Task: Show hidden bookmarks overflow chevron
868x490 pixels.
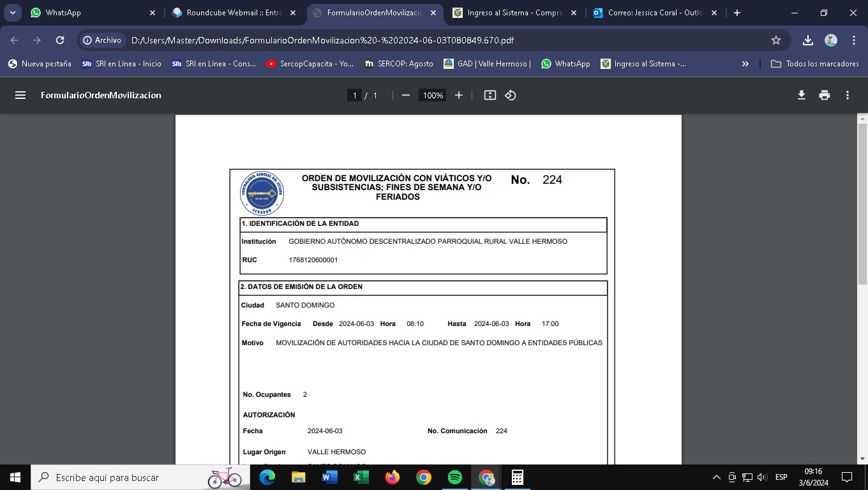Action: (x=745, y=64)
